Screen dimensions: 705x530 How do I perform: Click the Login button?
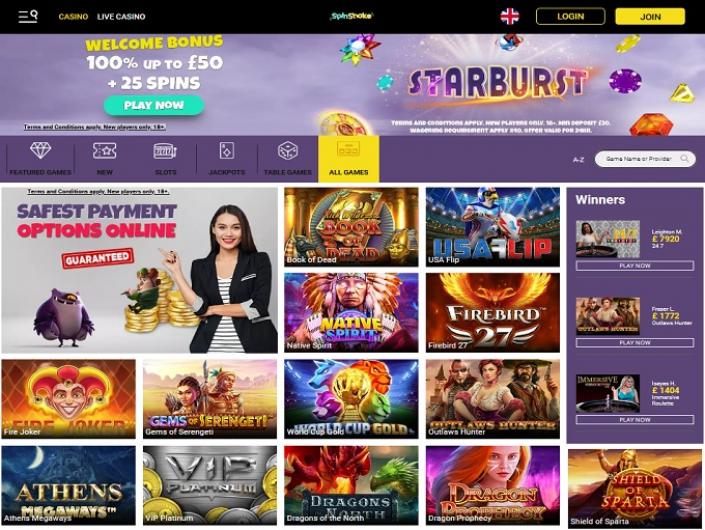pos(570,17)
